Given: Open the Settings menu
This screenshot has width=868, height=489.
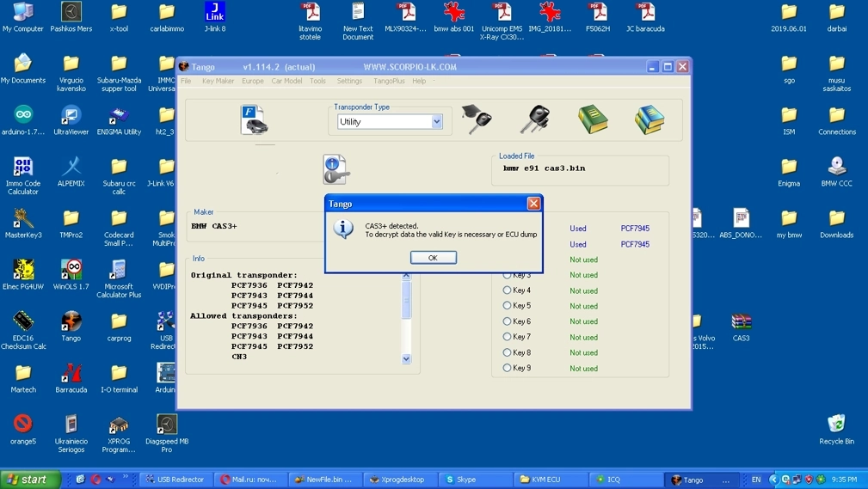Looking at the screenshot, I should pos(349,81).
